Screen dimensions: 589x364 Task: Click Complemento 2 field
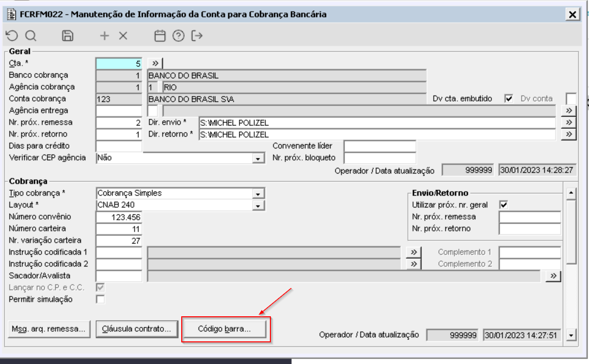pyautogui.click(x=530, y=264)
